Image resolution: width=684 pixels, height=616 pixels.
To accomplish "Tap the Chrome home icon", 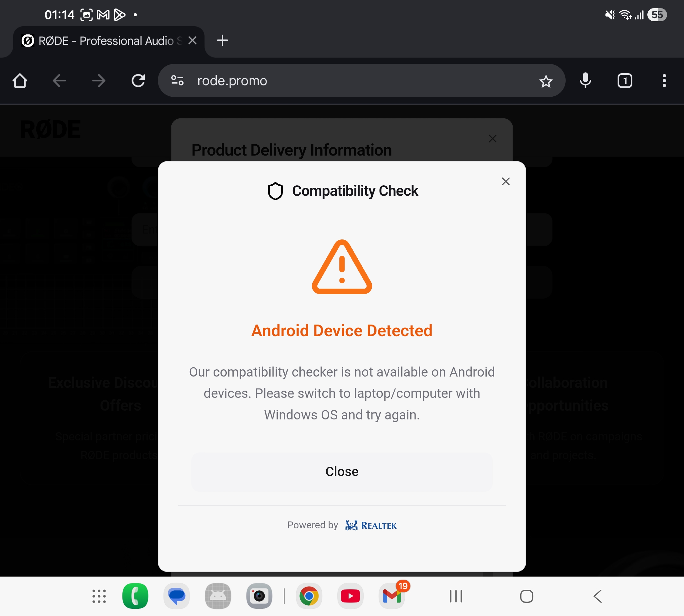I will tap(20, 80).
